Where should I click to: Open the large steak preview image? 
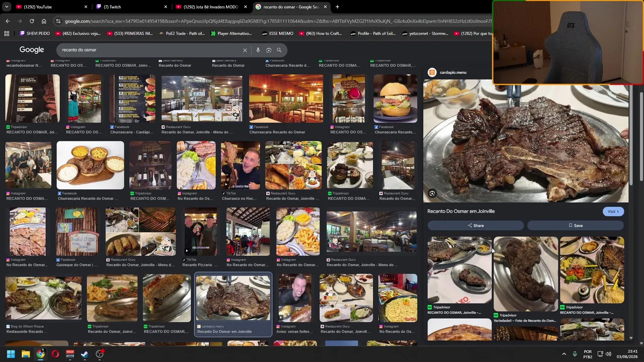[526, 141]
